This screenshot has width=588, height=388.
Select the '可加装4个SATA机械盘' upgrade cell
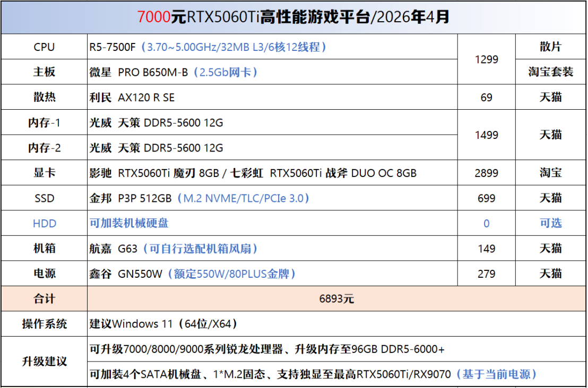pos(337,374)
